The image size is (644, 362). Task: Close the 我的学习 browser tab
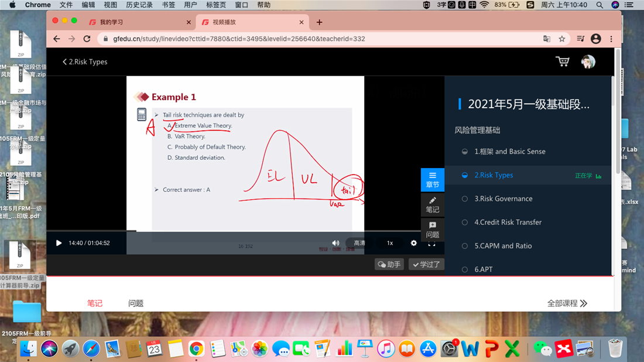[x=189, y=22]
